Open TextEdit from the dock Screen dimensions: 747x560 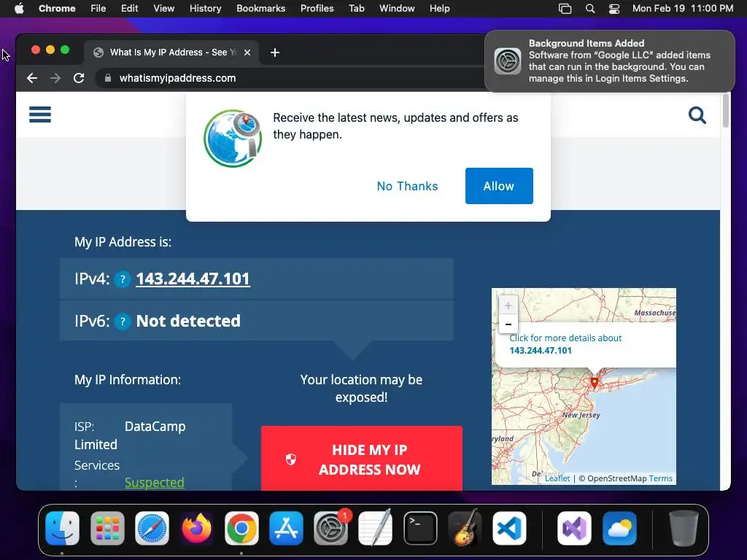pos(376,528)
